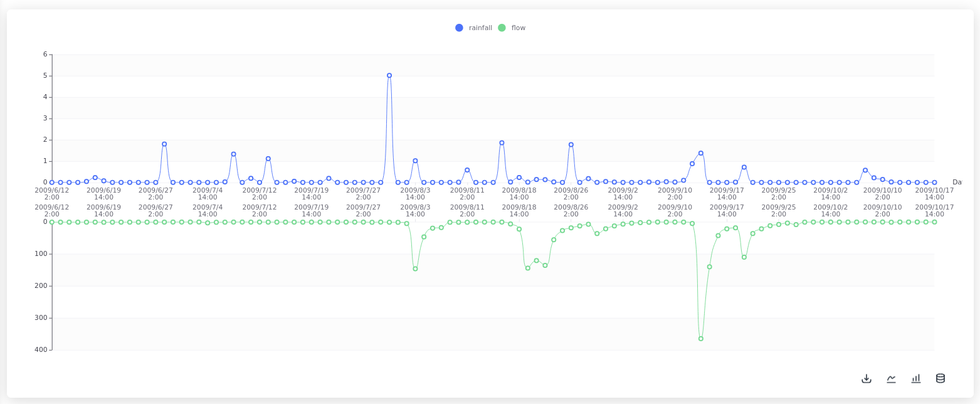The width and height of the screenshot is (980, 404).
Task: Click rainfall peak above the 2009/6/27 label
Action: tap(164, 144)
